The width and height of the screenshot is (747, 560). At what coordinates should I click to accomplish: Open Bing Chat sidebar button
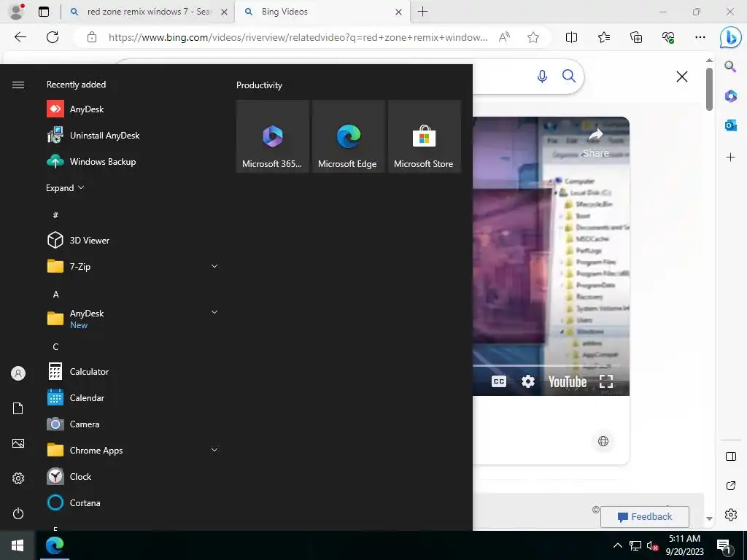click(x=730, y=38)
